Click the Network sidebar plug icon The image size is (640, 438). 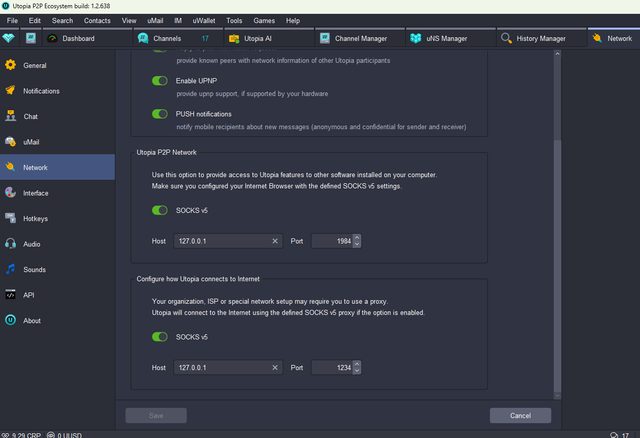pos(11,167)
